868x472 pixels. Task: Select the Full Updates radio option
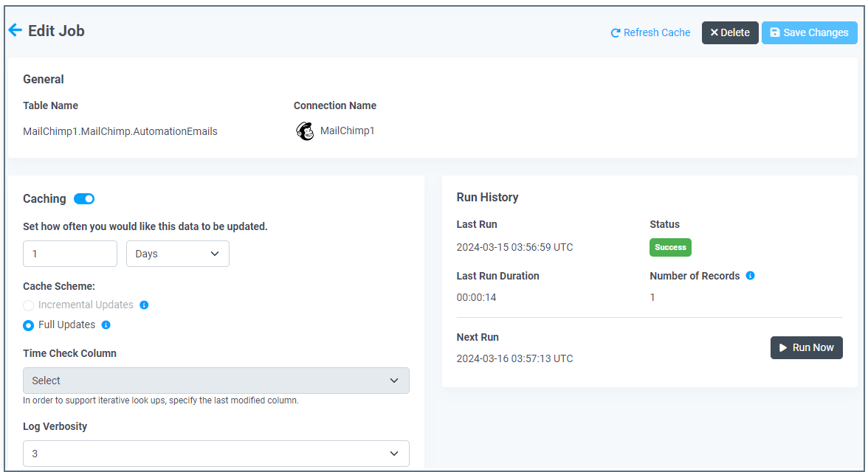pos(28,325)
